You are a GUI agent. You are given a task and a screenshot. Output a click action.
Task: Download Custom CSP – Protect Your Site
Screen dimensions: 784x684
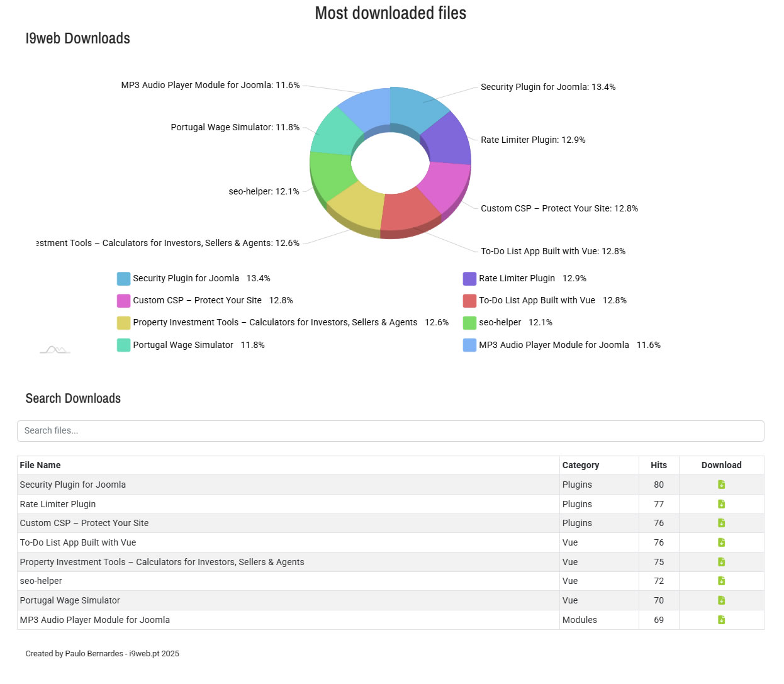(x=721, y=523)
